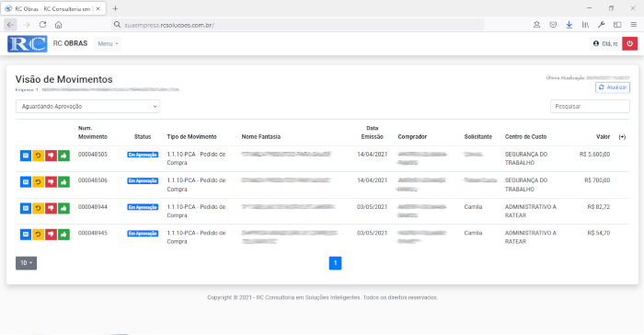Expand the Menu dropdown in navbar

tap(108, 43)
